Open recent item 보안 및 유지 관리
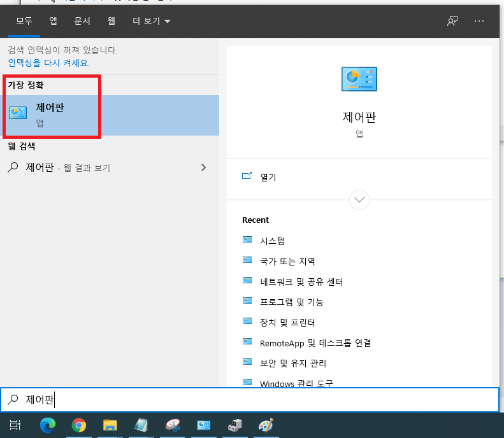Screen dimensions: 504x438 pyautogui.click(x=293, y=363)
